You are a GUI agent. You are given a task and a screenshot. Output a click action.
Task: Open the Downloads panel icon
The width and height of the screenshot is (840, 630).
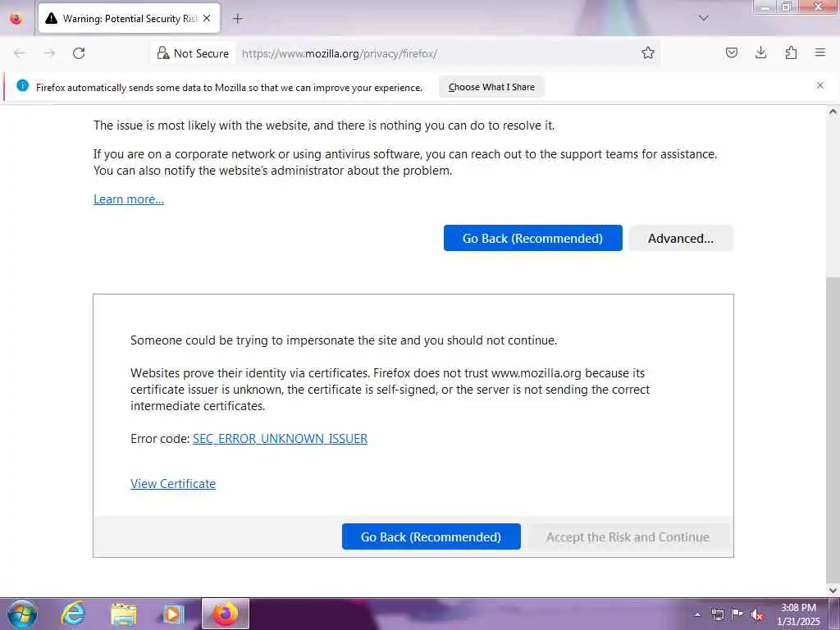[x=760, y=53]
